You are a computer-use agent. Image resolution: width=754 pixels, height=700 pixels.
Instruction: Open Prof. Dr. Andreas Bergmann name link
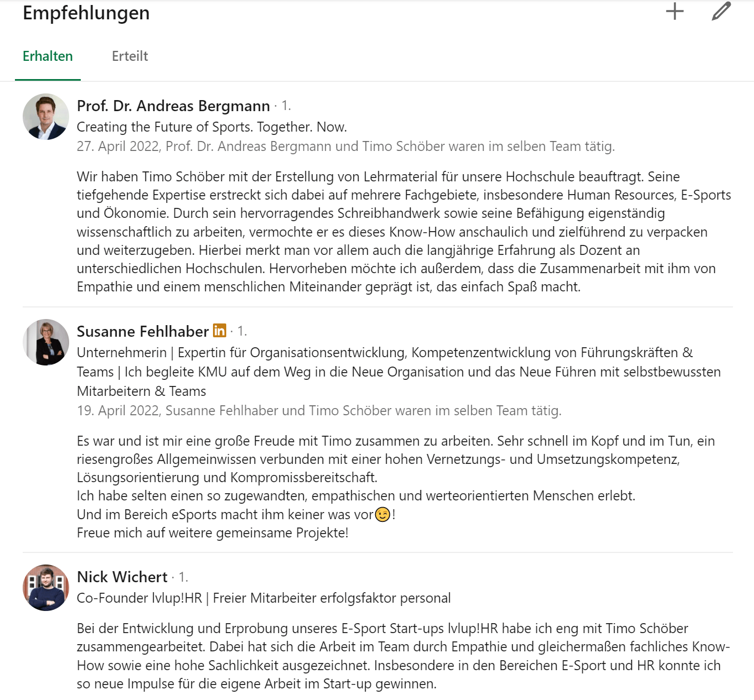173,106
